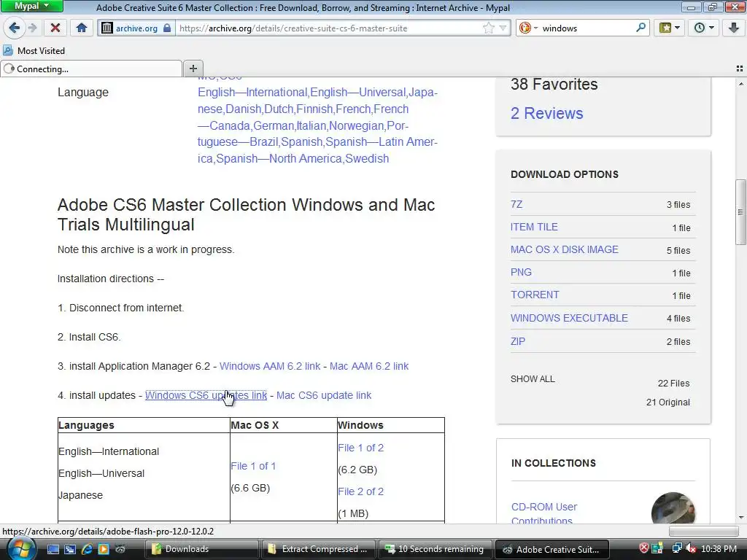Click the muted volume tray icon

tap(691, 548)
